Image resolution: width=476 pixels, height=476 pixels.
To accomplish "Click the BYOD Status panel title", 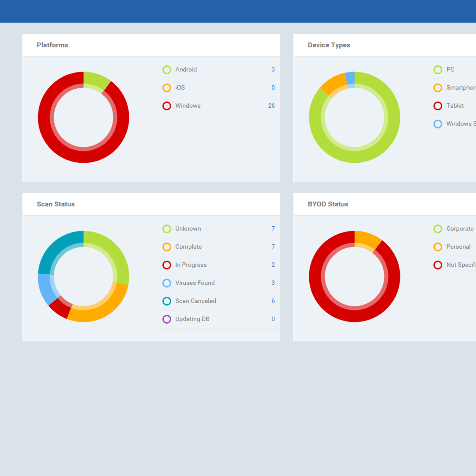I will click(x=328, y=204).
